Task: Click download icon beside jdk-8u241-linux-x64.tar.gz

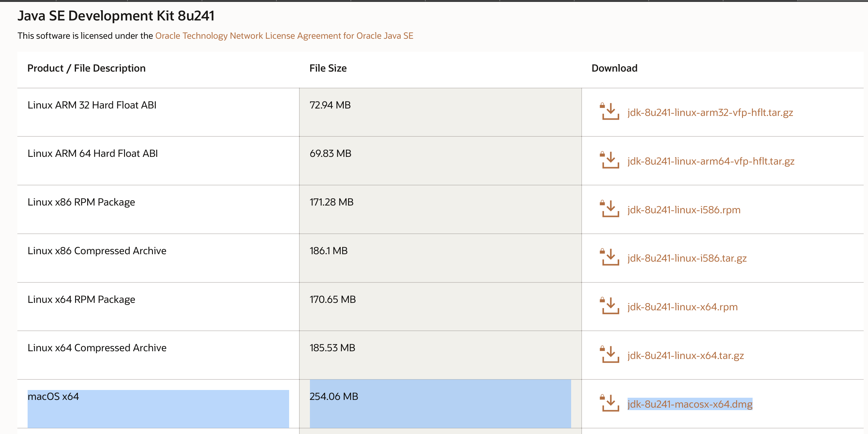Action: point(610,355)
